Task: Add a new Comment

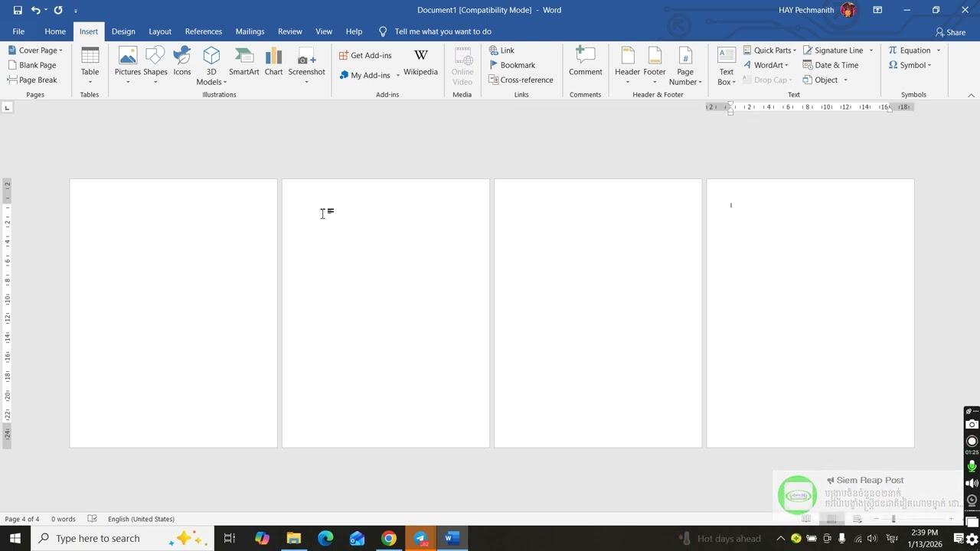Action: [x=585, y=62]
